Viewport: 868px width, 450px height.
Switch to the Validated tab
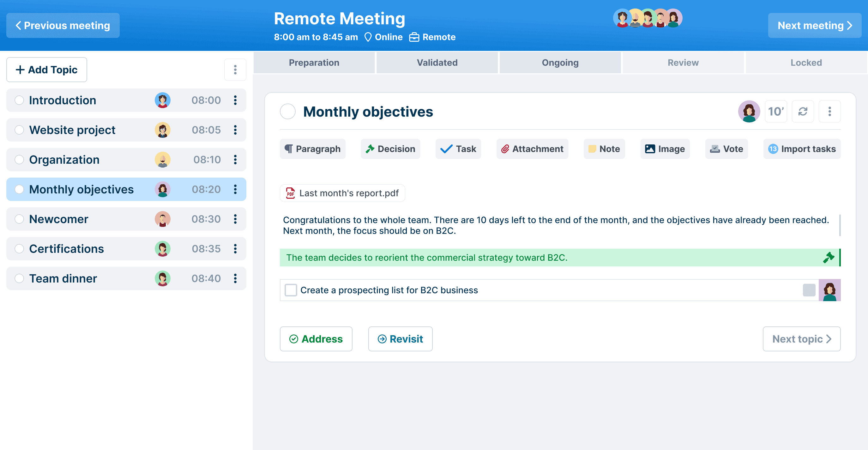tap(437, 63)
